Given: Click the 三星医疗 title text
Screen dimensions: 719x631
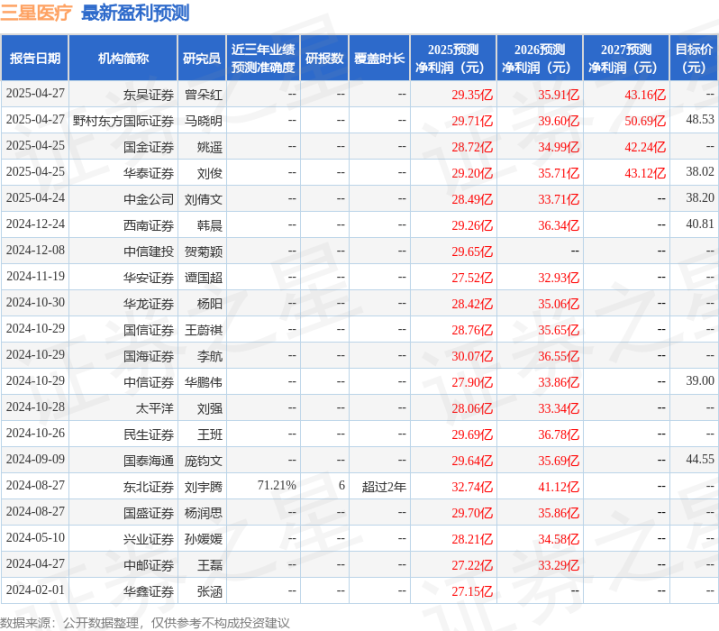Looking at the screenshot, I should (x=36, y=12).
